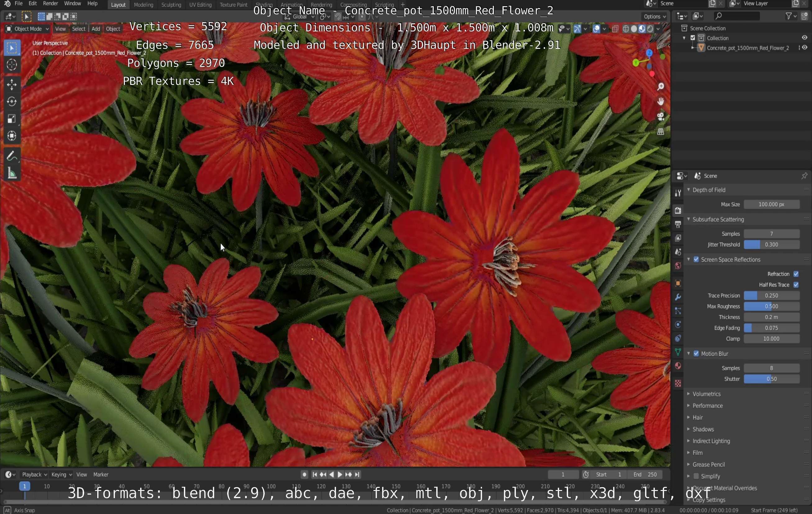Image resolution: width=812 pixels, height=514 pixels.
Task: Open the Output properties tab
Action: pos(678,224)
